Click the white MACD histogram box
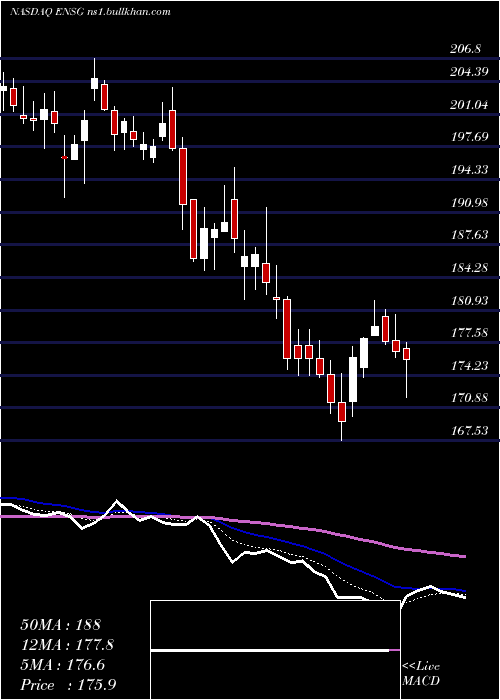This screenshot has height=700, width=500. (275, 650)
